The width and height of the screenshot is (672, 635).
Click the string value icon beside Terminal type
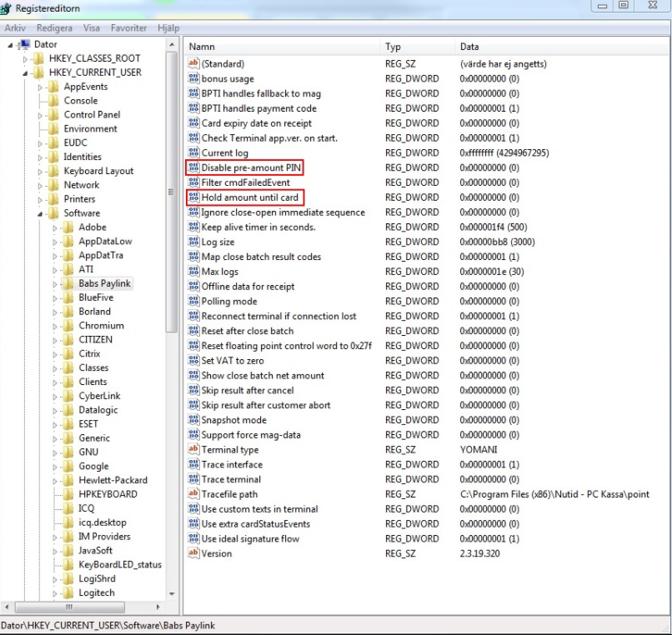tap(194, 450)
